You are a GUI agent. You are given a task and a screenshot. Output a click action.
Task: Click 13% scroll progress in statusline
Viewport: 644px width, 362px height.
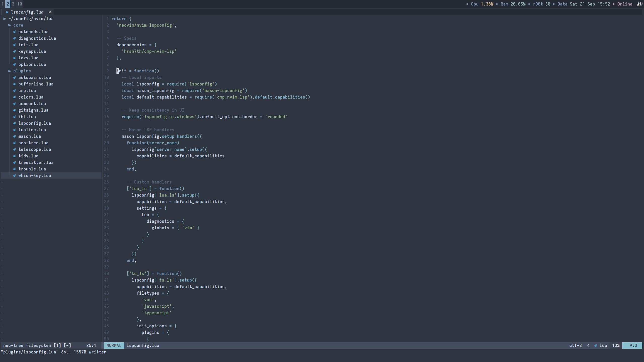pyautogui.click(x=616, y=345)
